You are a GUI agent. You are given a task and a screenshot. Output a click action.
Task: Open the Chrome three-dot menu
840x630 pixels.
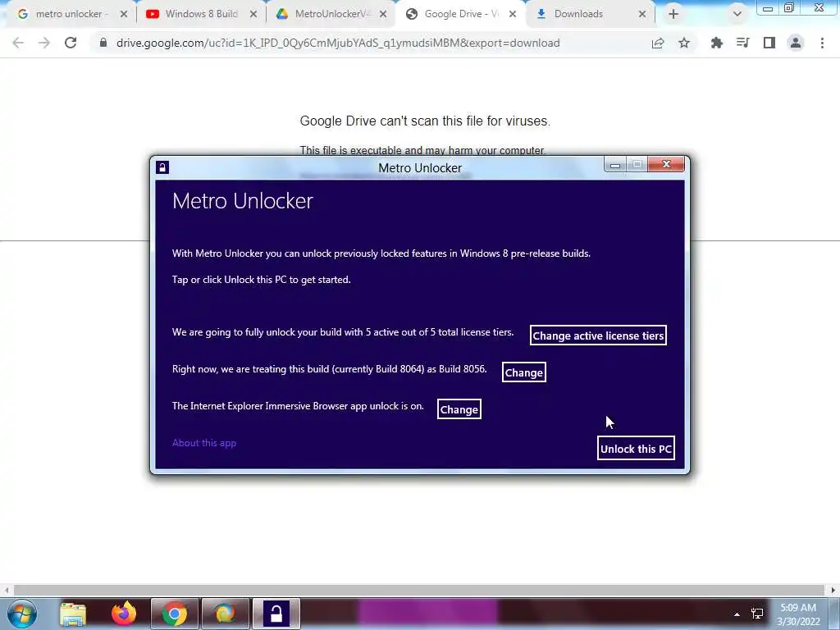click(x=822, y=43)
